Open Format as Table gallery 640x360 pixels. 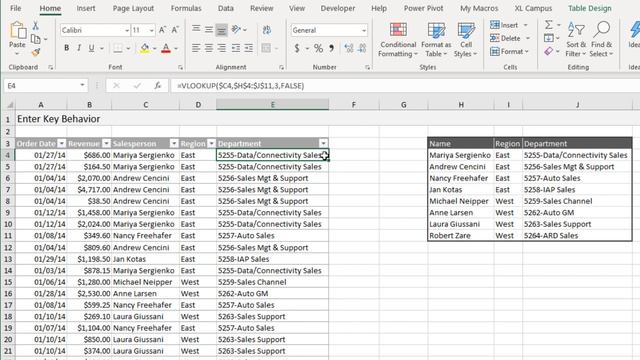pyautogui.click(x=436, y=40)
